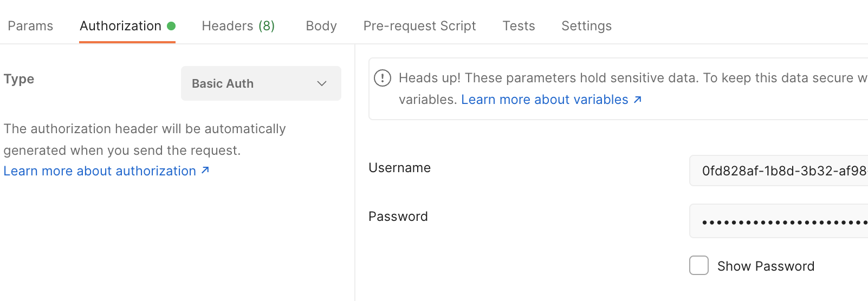Go to Pre-request Script tab

(419, 26)
